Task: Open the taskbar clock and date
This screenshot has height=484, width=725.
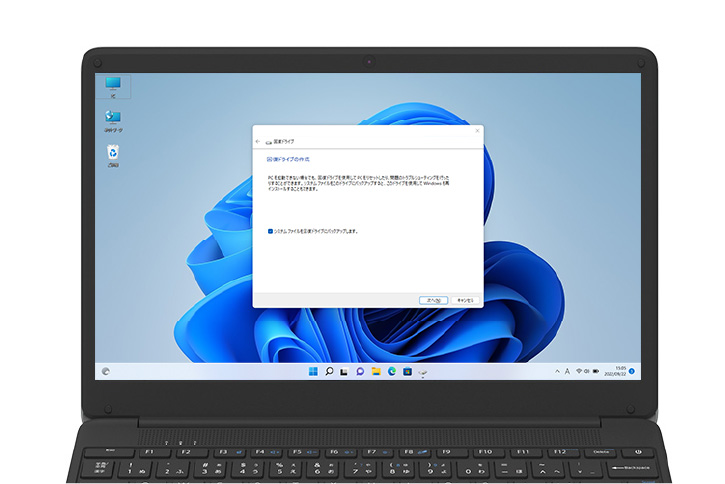Action: [615, 371]
